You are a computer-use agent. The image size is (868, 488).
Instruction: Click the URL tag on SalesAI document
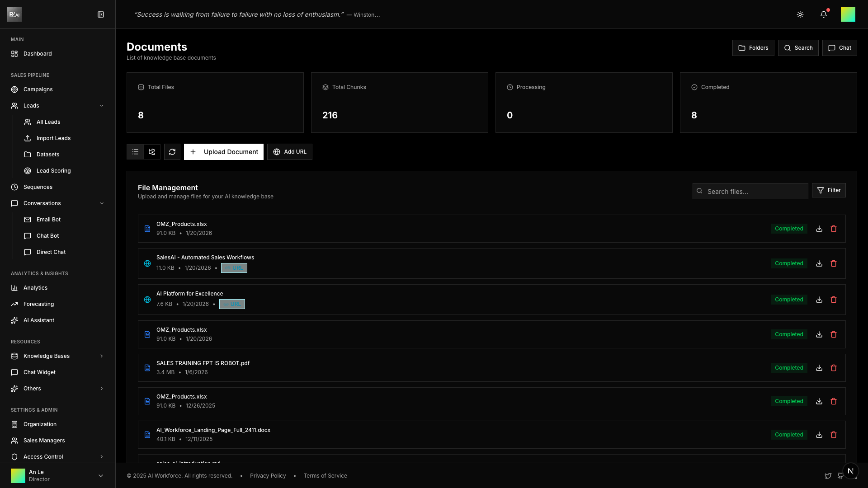click(x=234, y=268)
